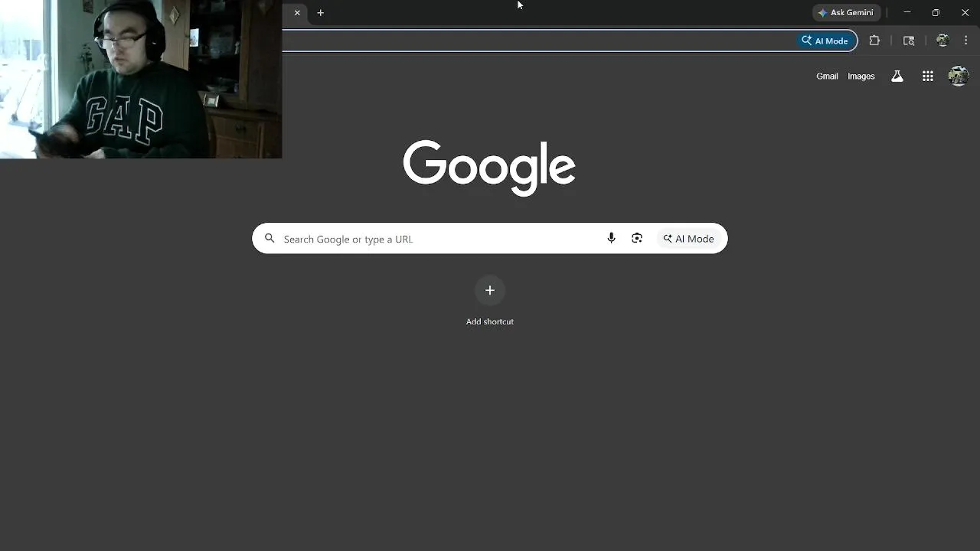Search by image with Lens icon
The height and width of the screenshot is (551, 980).
tap(637, 239)
